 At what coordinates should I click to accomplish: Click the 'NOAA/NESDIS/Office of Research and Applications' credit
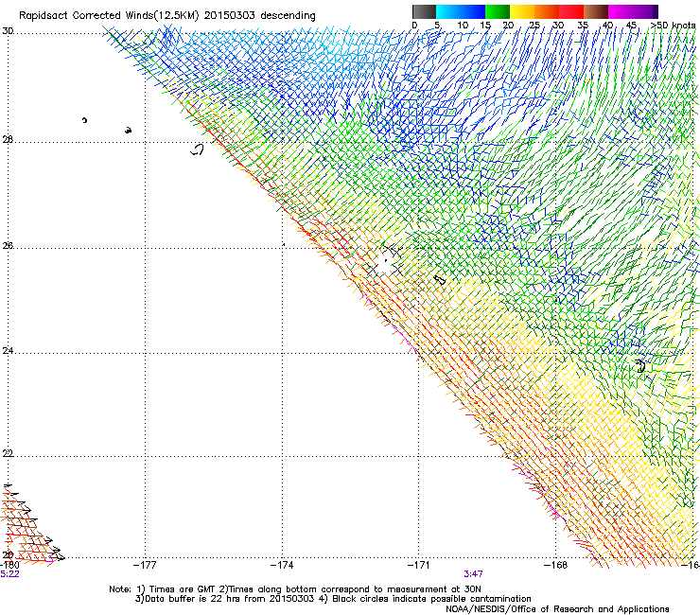pyautogui.click(x=557, y=609)
